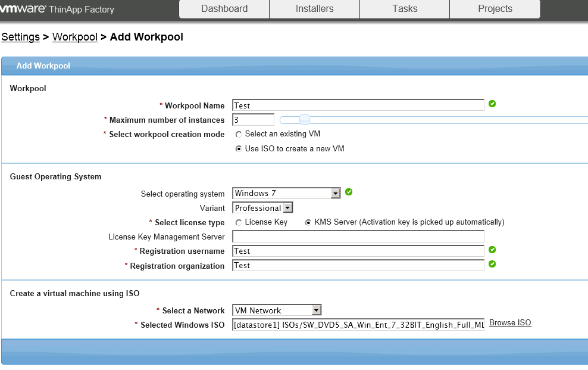This screenshot has width=588, height=370.
Task: Click green check beside Registration organization
Action: point(492,264)
